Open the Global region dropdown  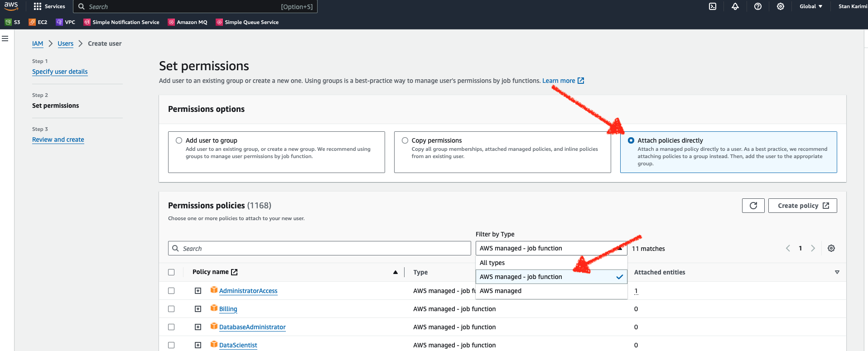pos(811,6)
